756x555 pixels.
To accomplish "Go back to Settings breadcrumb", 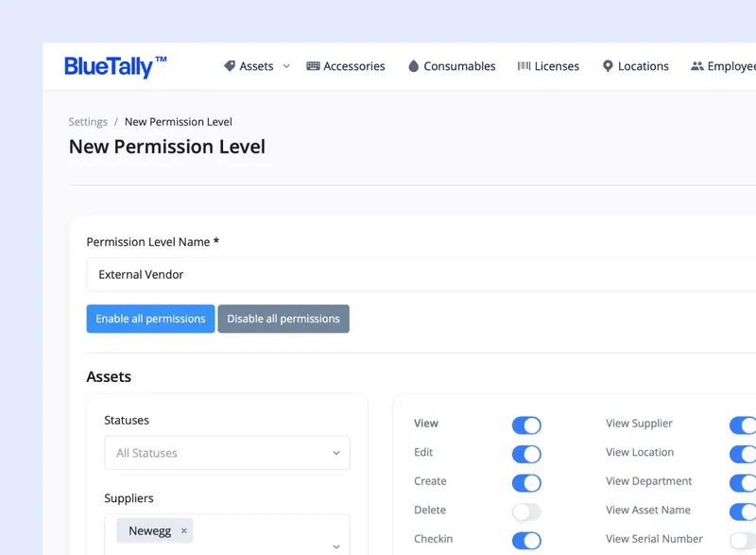I will pos(88,122).
